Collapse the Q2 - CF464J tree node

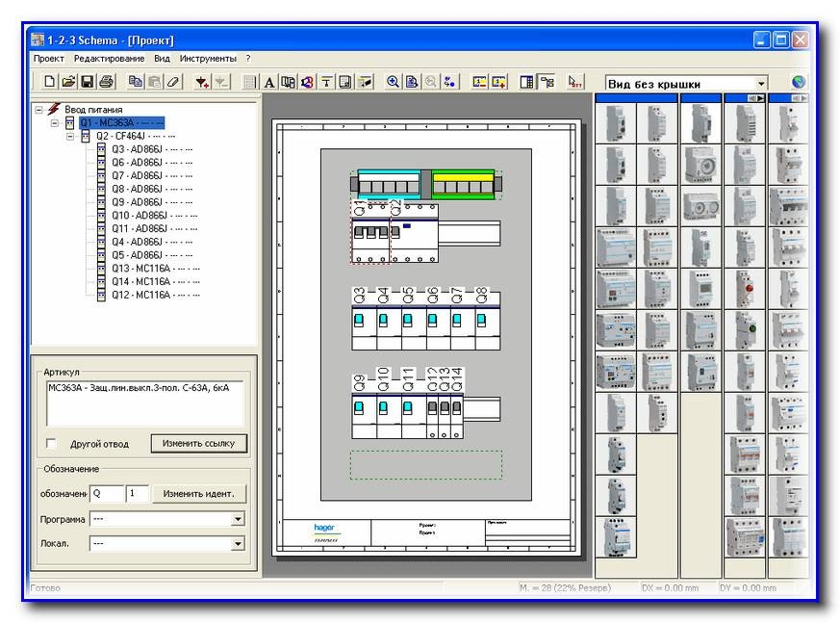pyautogui.click(x=70, y=137)
